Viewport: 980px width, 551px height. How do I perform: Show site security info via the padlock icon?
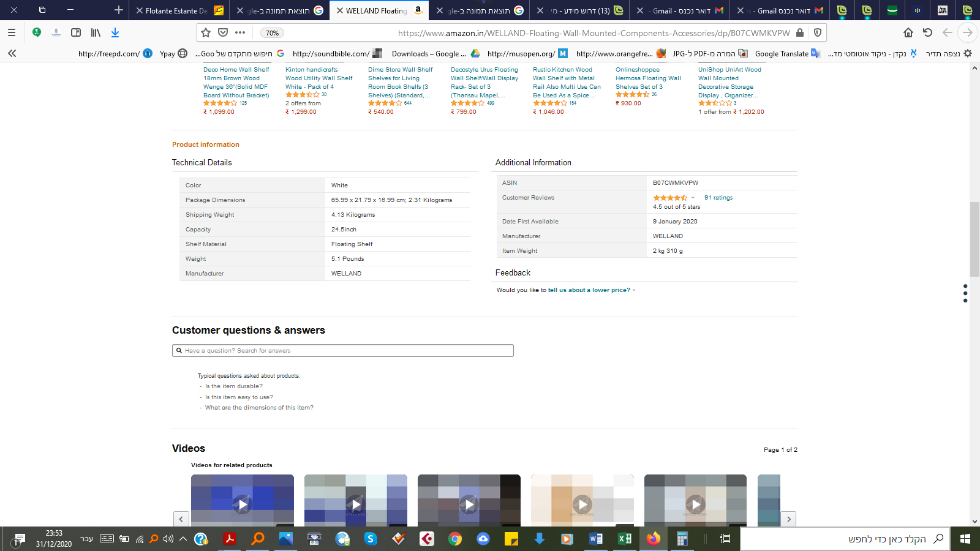coord(800,33)
